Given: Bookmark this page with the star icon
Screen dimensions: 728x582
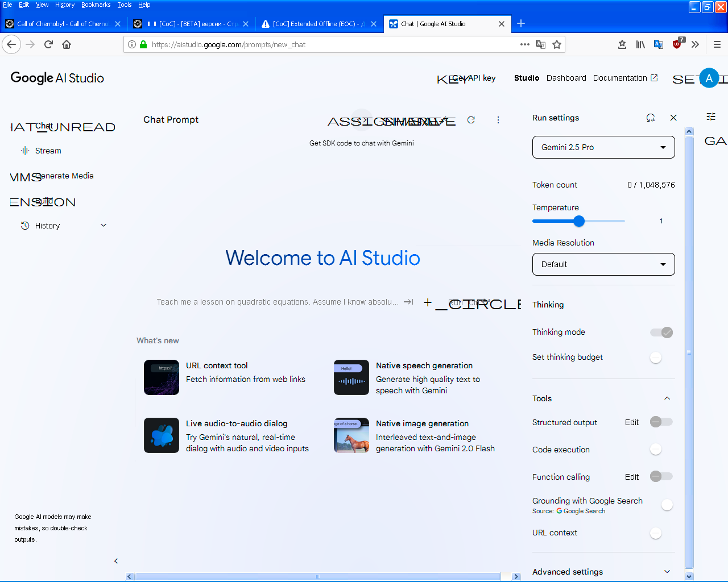Looking at the screenshot, I should (x=557, y=44).
